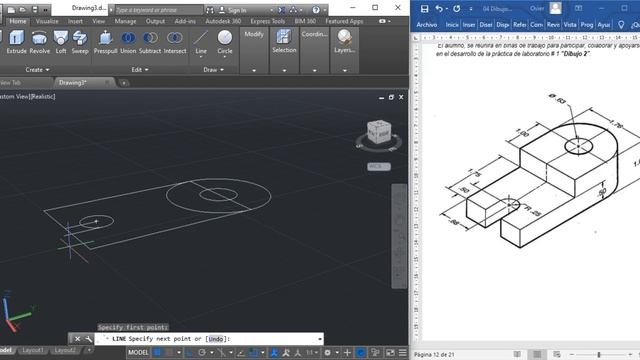The width and height of the screenshot is (640, 360).
Task: Switch to the Express Tools tab
Action: click(x=268, y=21)
